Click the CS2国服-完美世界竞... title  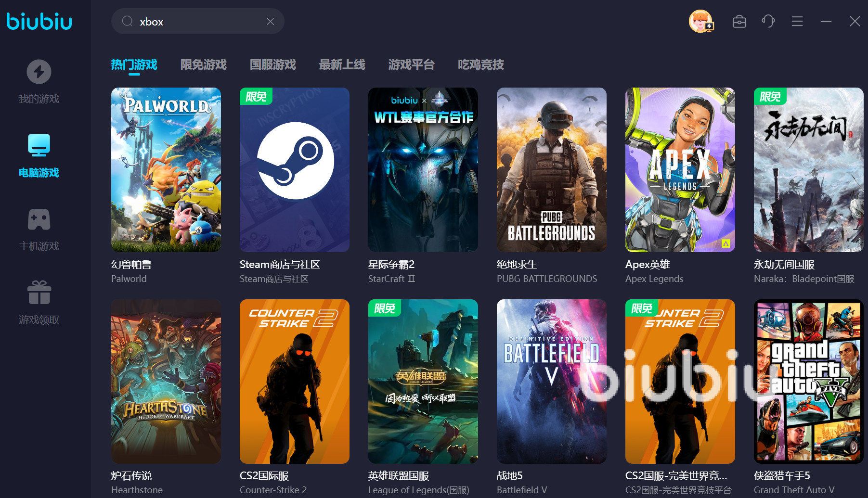[x=676, y=475]
